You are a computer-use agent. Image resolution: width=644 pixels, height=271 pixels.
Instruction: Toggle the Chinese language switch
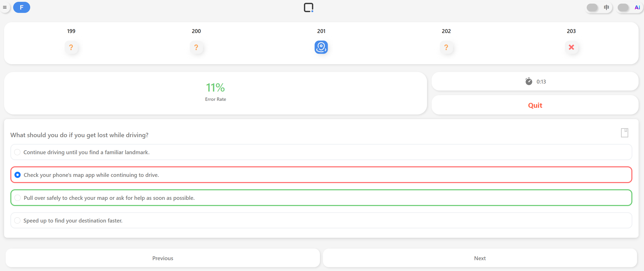(x=592, y=7)
